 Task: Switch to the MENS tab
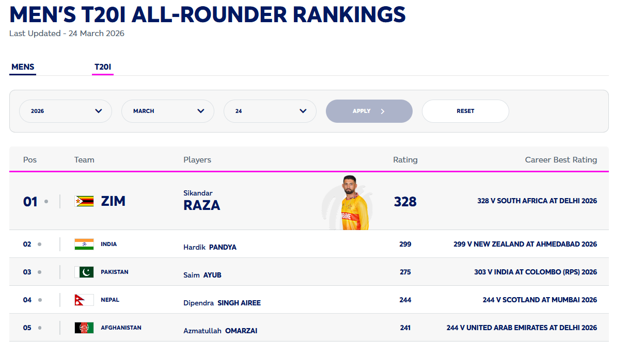pos(23,67)
